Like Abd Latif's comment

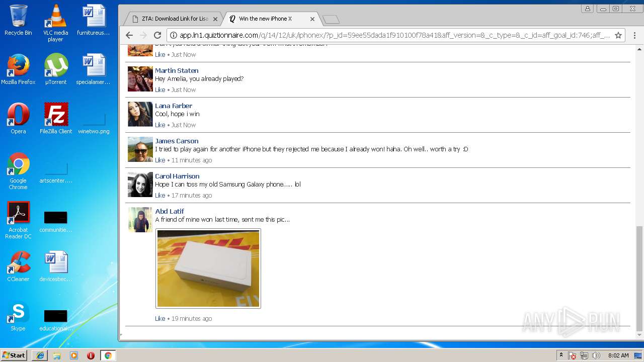[160, 318]
